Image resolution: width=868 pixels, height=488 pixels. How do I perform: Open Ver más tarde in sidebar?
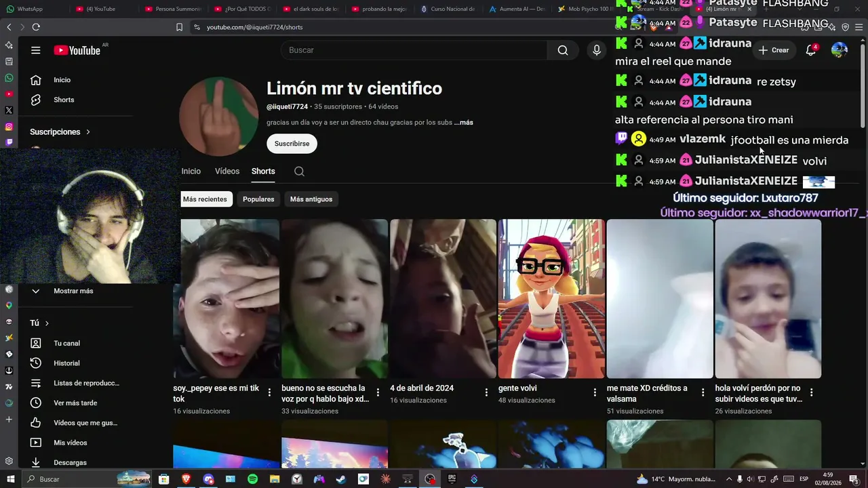coord(75,403)
